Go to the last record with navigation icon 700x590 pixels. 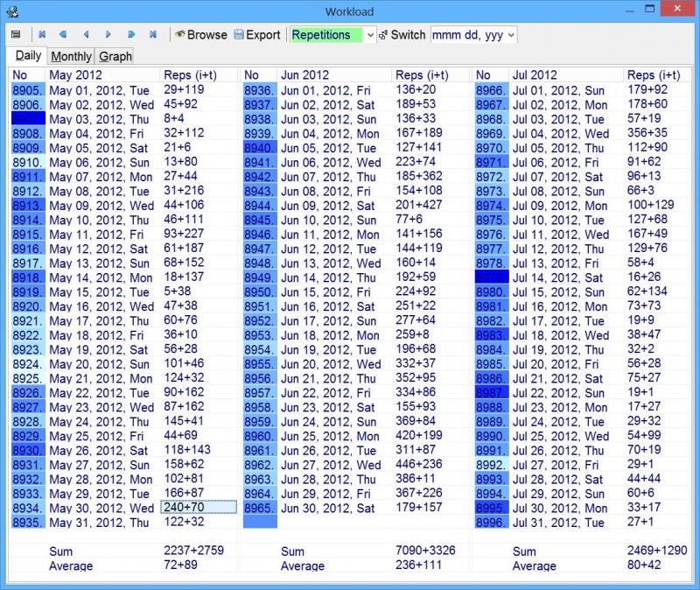tap(150, 35)
